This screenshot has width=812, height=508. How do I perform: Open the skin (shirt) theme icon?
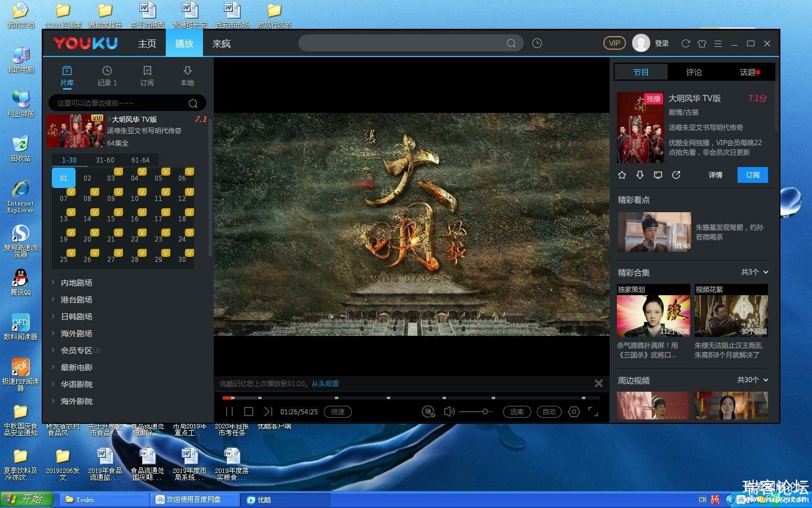[702, 43]
